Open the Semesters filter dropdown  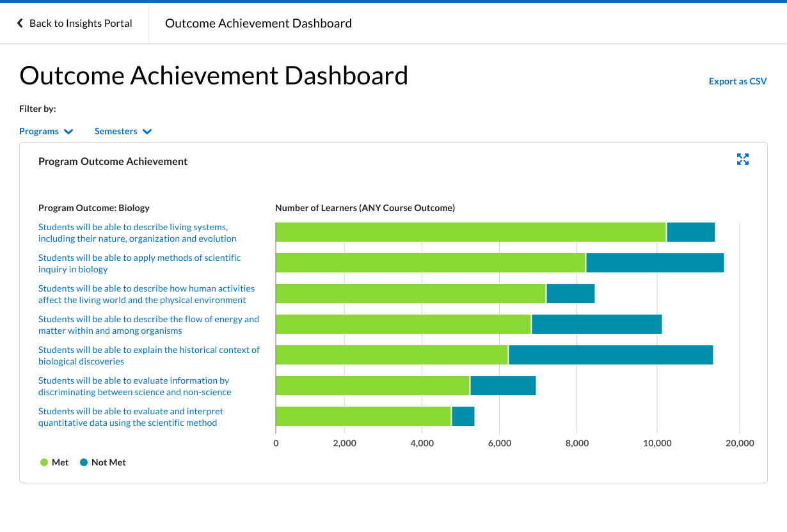116,131
